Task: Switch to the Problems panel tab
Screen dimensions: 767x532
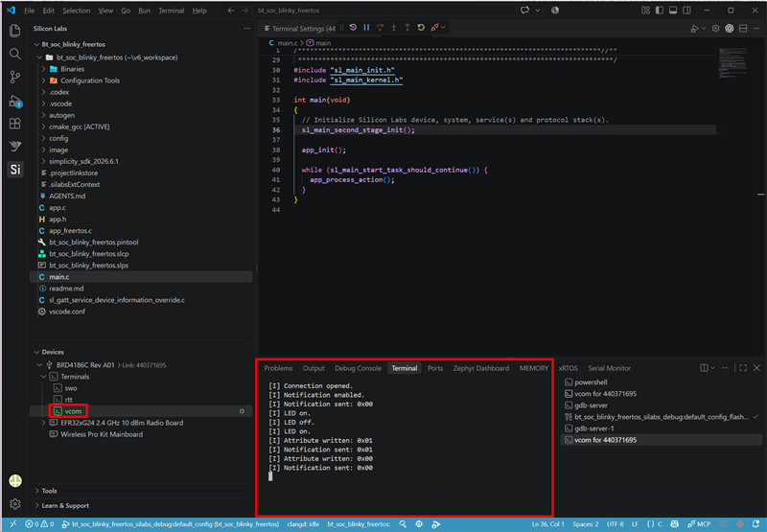Action: pos(278,368)
